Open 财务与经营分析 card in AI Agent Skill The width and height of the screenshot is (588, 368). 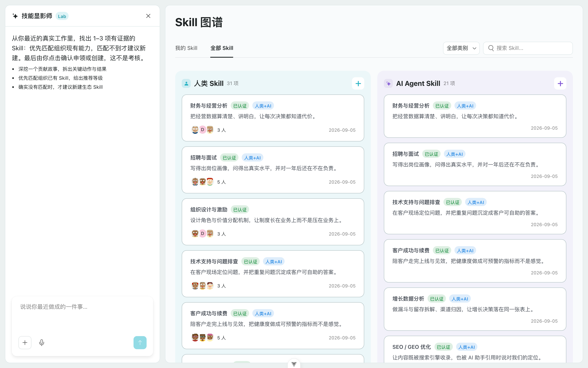tap(475, 116)
